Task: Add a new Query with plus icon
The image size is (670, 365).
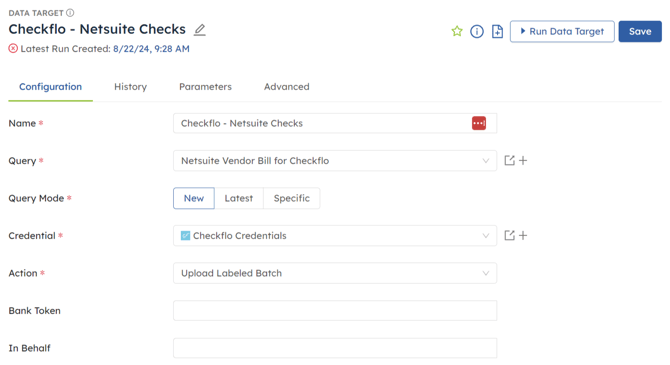Action: [523, 161]
